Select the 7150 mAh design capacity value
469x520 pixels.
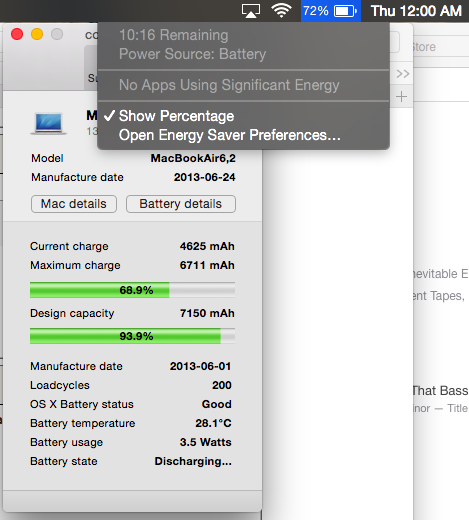coord(207,313)
